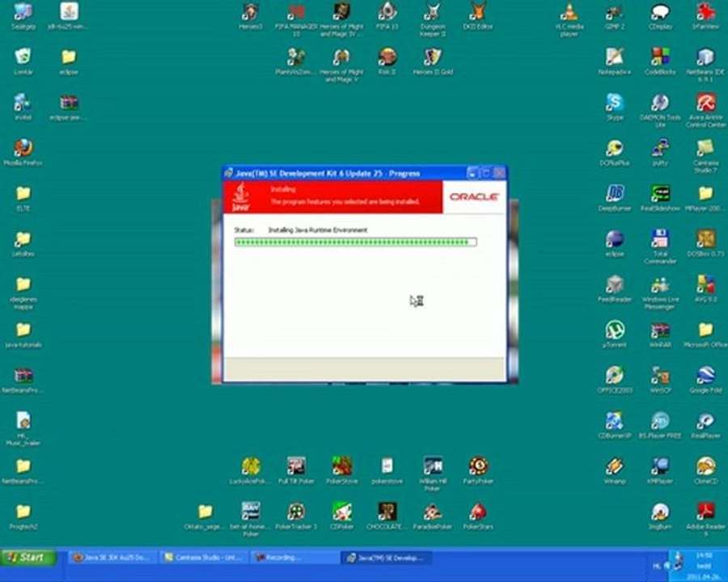Launch Full Tilt Poker shortcut
Screen dimensions: 728x582
tap(296, 470)
